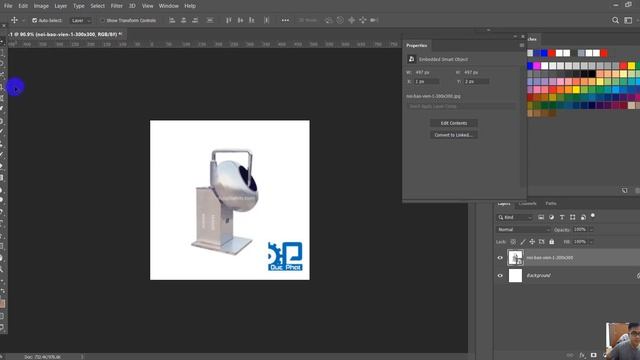
Task: Click the 3D roll camera icon
Action: tap(340, 20)
